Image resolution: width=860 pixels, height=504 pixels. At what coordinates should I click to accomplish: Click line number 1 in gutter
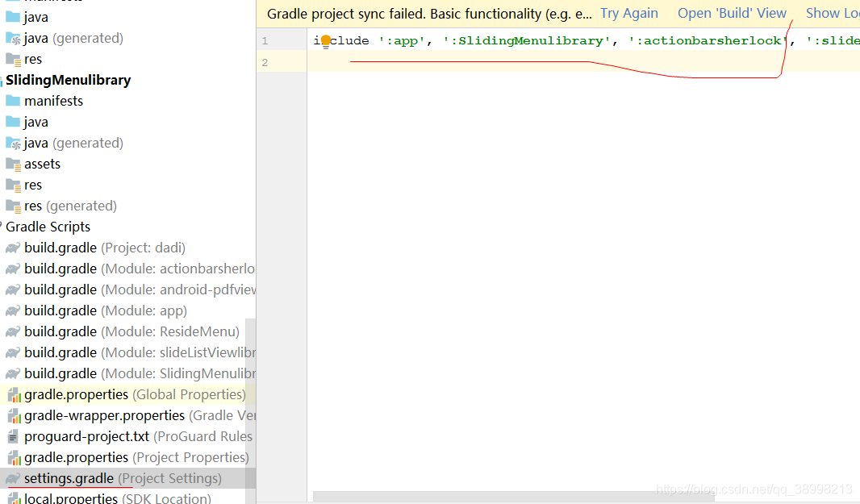(x=265, y=40)
